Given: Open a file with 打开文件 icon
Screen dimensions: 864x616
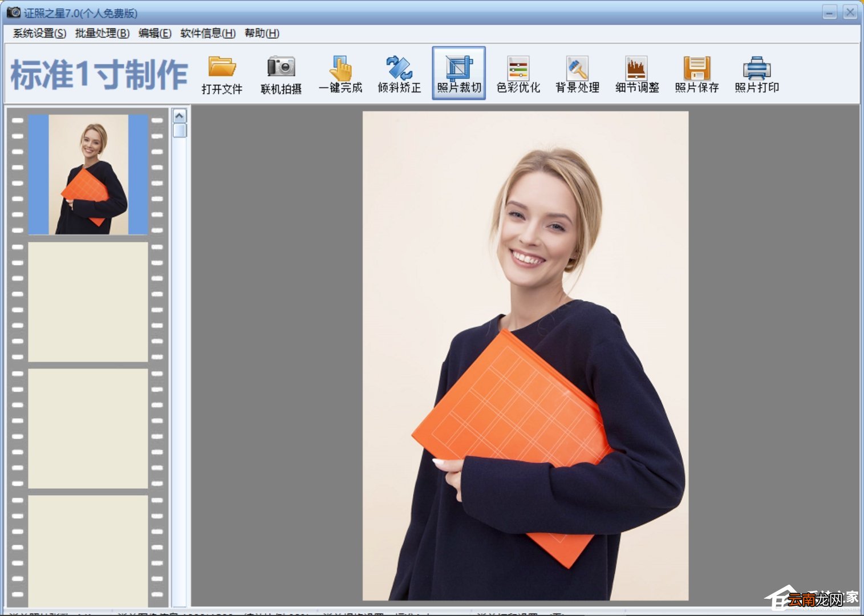Looking at the screenshot, I should (x=222, y=74).
